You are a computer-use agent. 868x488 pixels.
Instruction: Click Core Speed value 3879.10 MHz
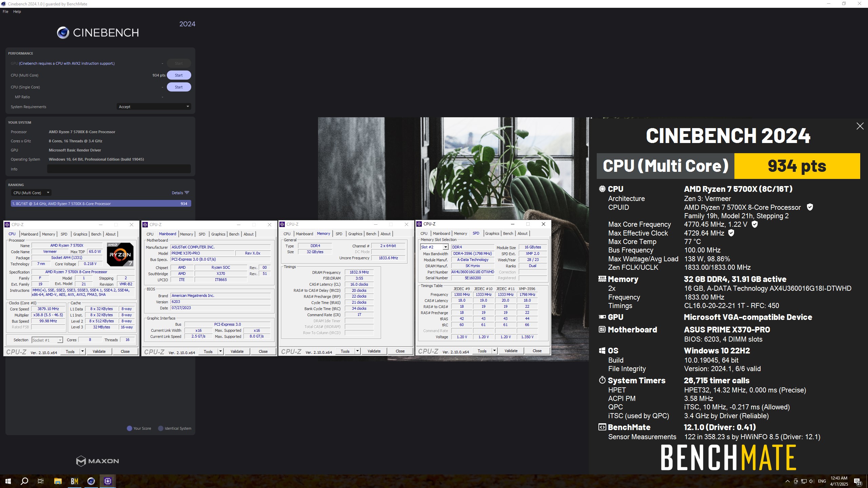[x=48, y=309]
